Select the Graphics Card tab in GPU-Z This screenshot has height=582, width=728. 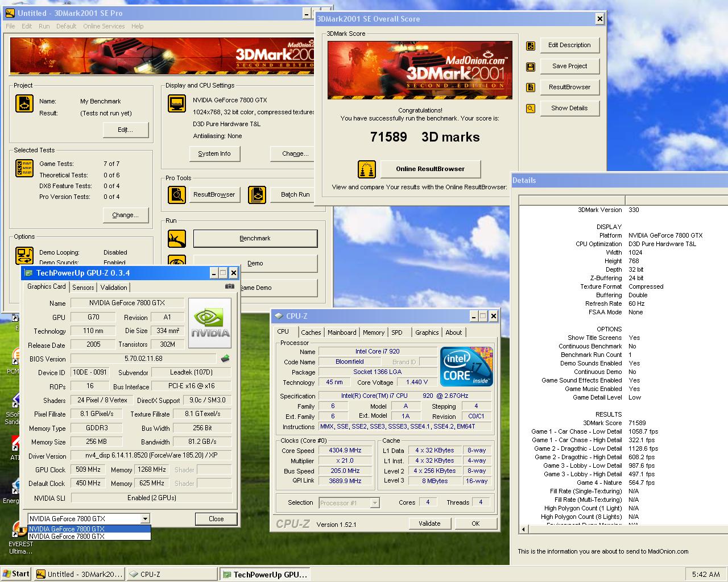(x=47, y=286)
